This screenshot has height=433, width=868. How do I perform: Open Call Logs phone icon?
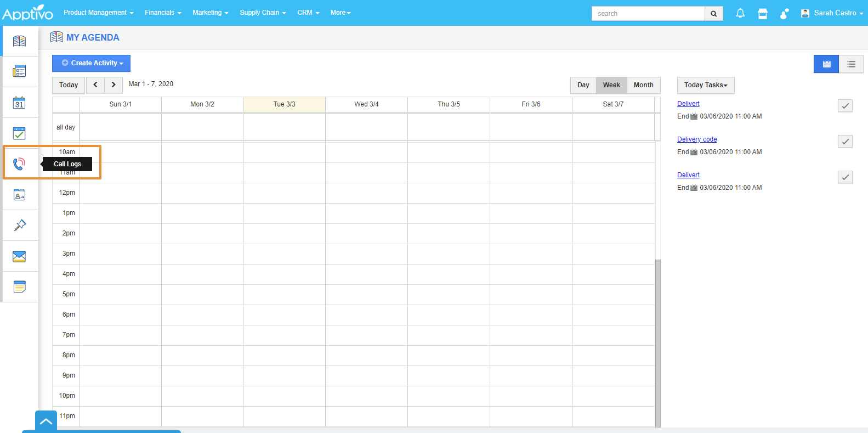pyautogui.click(x=19, y=164)
